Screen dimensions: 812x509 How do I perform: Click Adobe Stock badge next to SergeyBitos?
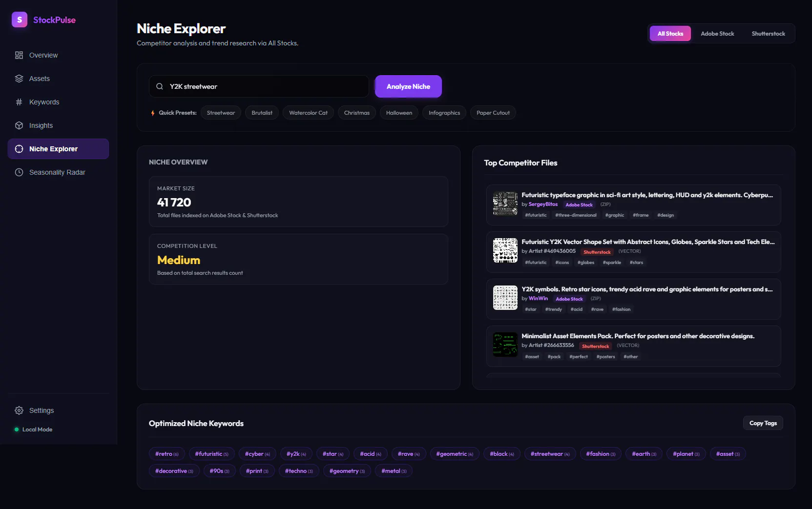pyautogui.click(x=579, y=205)
